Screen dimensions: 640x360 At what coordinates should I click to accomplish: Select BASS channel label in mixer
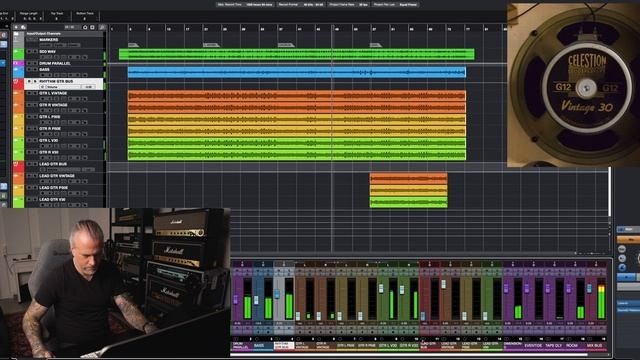pos(262,346)
